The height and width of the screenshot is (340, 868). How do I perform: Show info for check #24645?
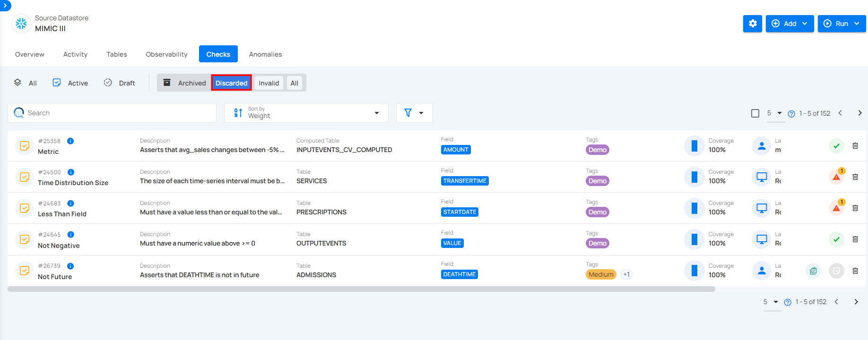point(71,235)
